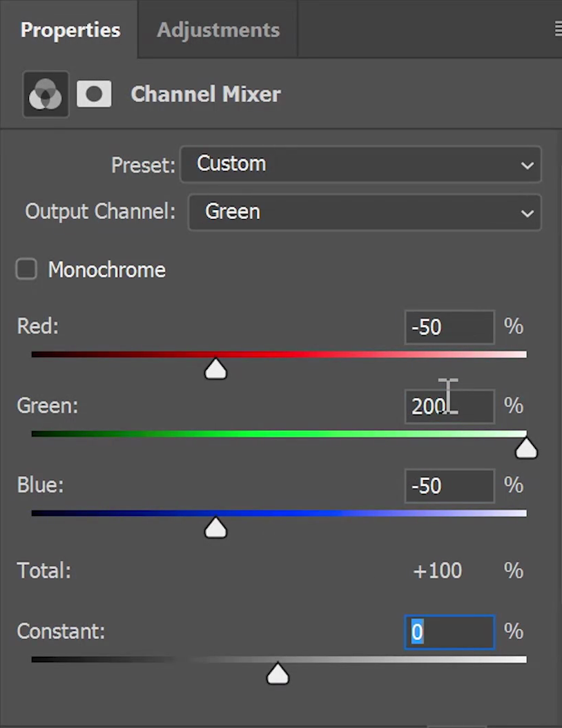Click the Constant value input field
This screenshot has width=562, height=728.
pos(449,632)
